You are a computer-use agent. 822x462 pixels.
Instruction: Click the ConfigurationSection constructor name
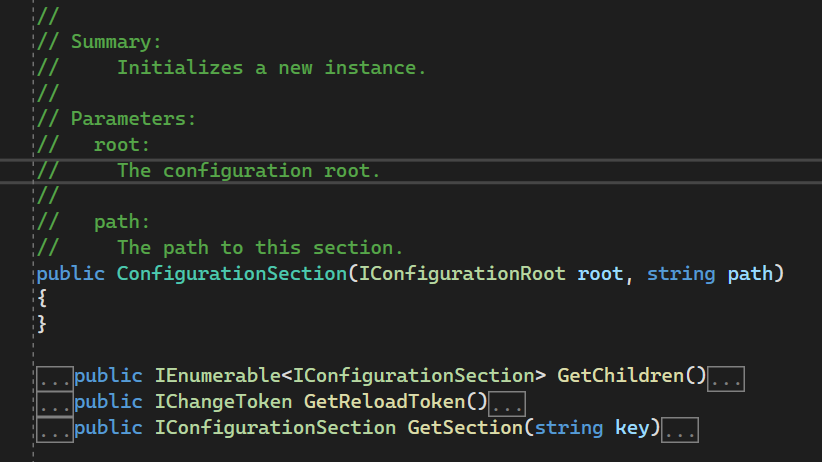point(231,273)
